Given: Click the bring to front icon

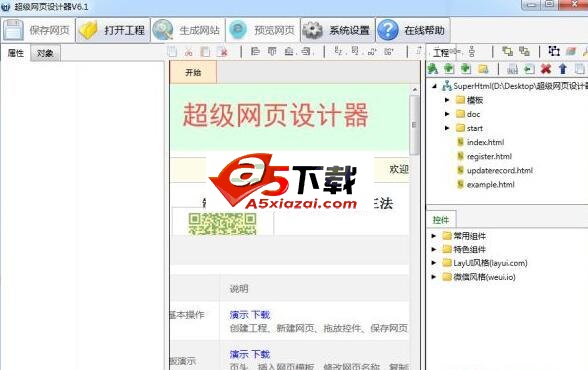Looking at the screenshot, I should click(x=507, y=51).
